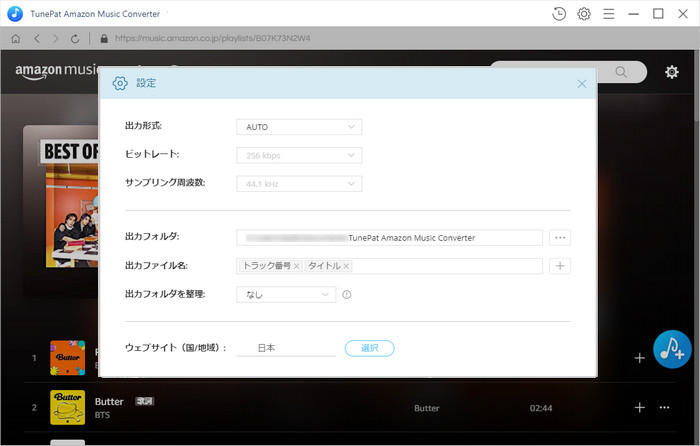Reload the page icon
The height and width of the screenshot is (446, 700).
[x=75, y=39]
